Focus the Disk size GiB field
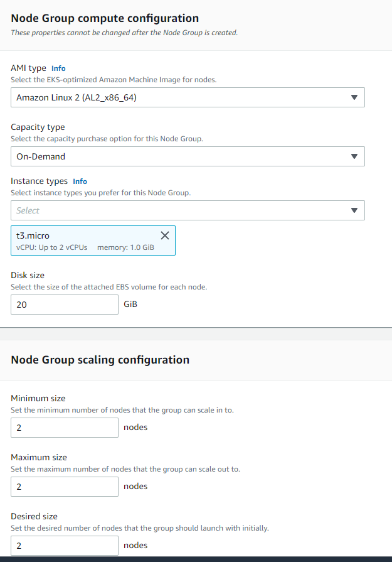The height and width of the screenshot is (562, 392). [x=65, y=305]
